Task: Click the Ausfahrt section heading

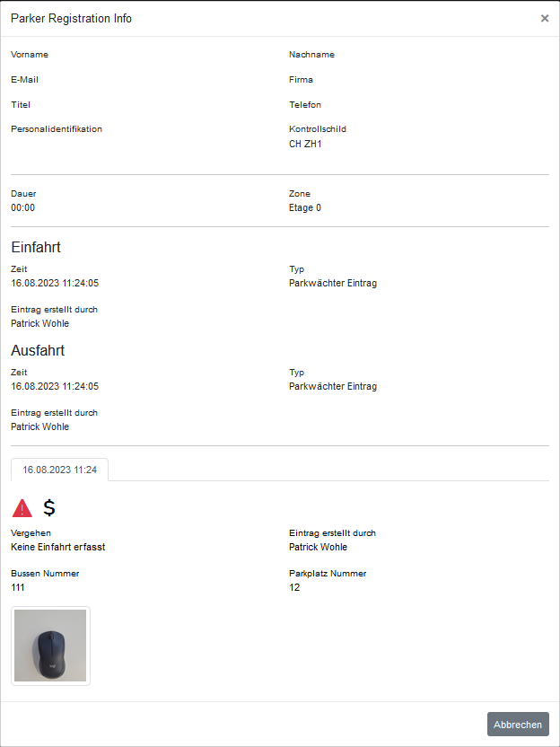Action: (38, 351)
